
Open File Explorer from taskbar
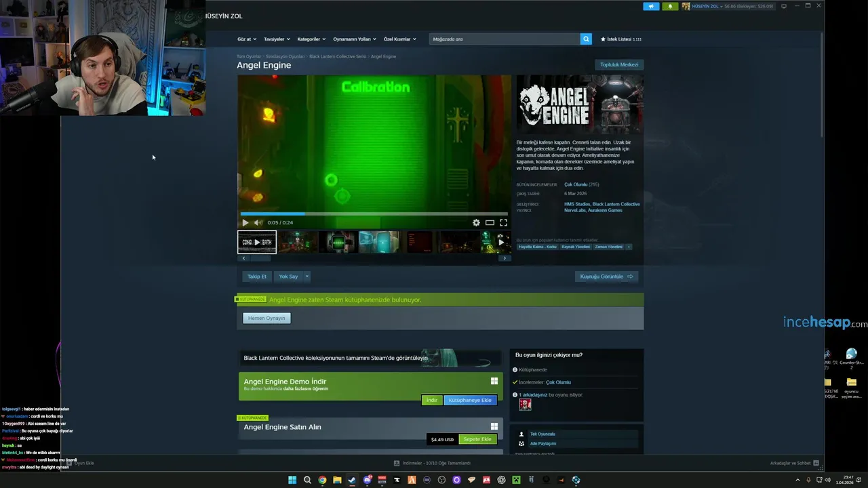pyautogui.click(x=337, y=480)
